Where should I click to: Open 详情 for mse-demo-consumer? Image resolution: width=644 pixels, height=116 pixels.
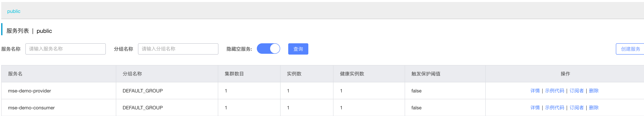[x=535, y=108]
